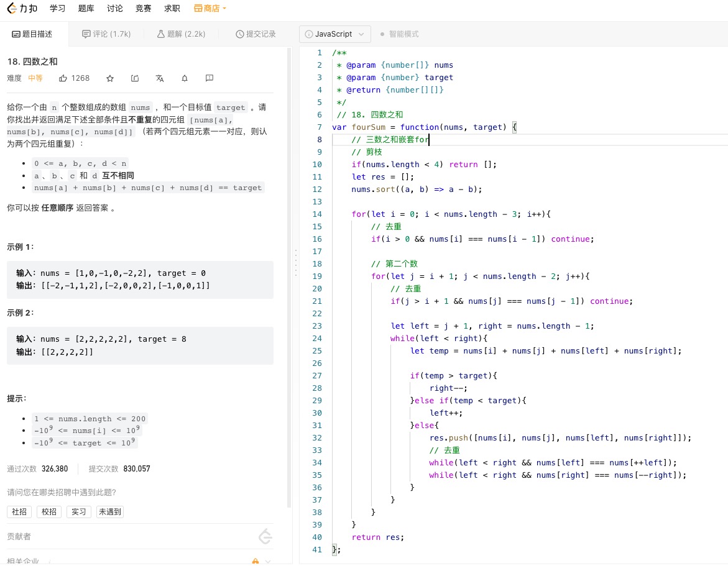This screenshot has height=566, width=728.
Task: Click the 贡献者 LeetCode icon
Action: click(x=265, y=536)
